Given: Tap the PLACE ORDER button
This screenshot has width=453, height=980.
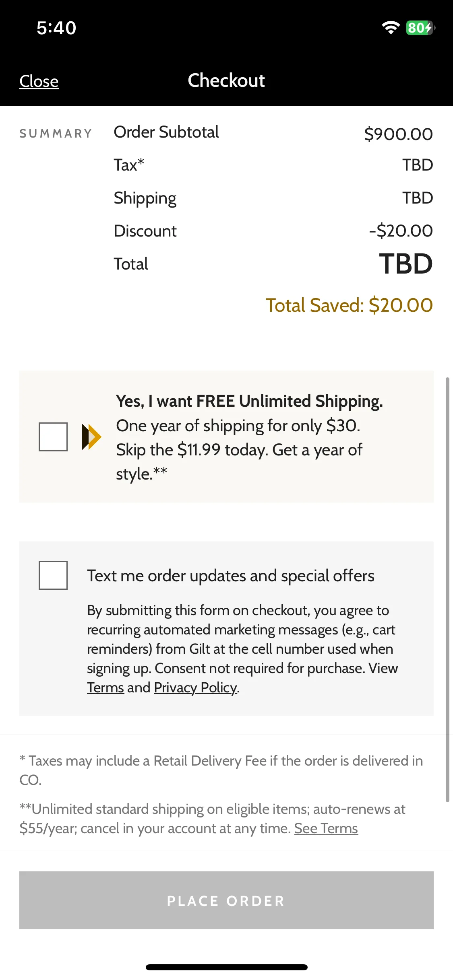Looking at the screenshot, I should 226,900.
